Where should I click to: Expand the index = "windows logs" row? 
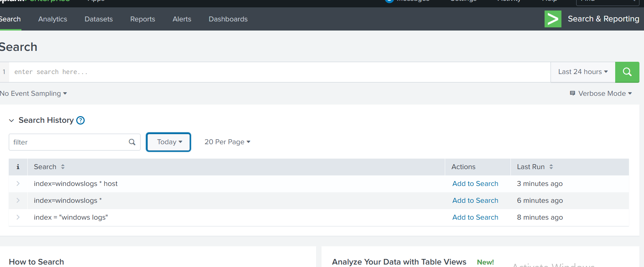tap(18, 218)
